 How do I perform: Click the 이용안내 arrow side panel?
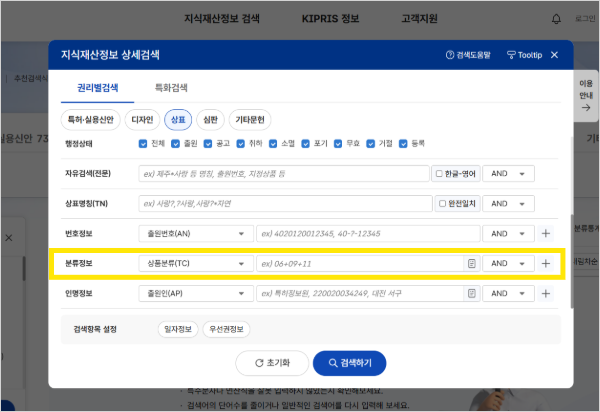tap(586, 96)
